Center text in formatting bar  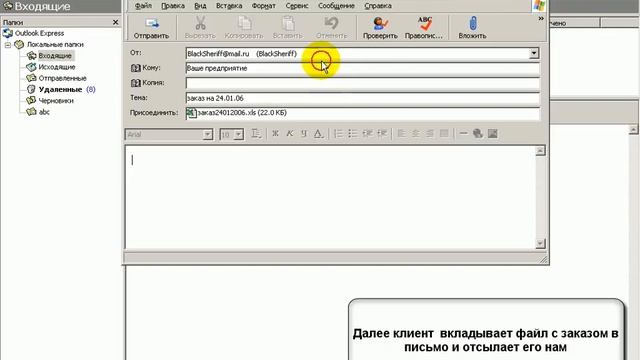coord(416,133)
